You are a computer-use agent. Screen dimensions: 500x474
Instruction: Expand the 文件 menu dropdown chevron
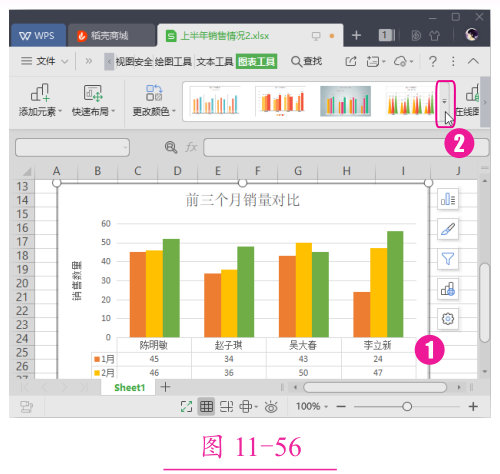(x=65, y=61)
